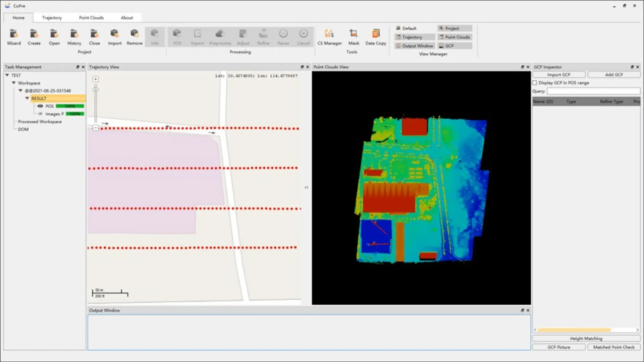
Task: Select the Import icon
Action: coord(114,37)
